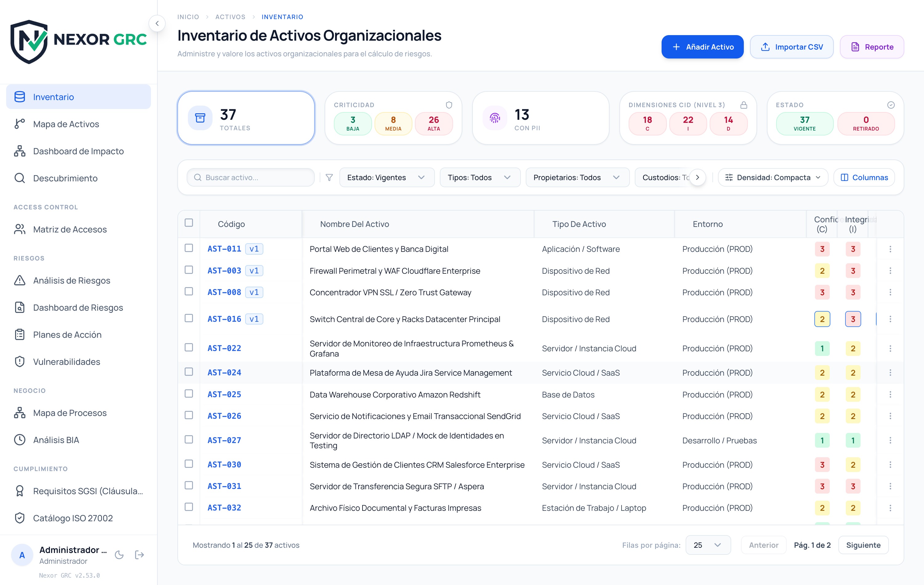Click the Añadir Activo button
The image size is (924, 585).
click(702, 47)
